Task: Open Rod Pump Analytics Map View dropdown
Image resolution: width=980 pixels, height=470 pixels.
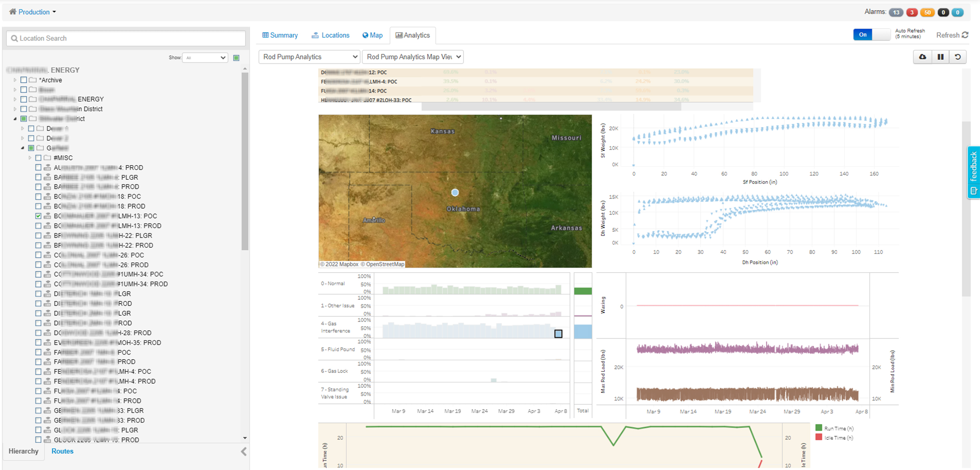Action: click(413, 57)
